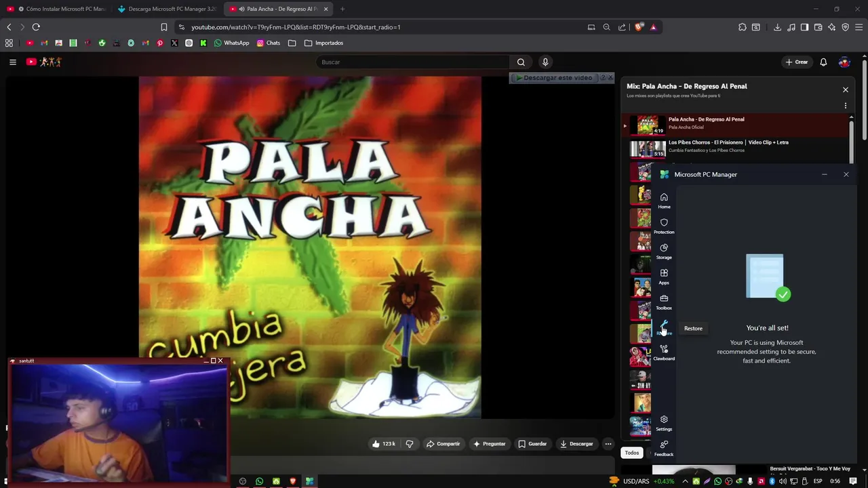Dislike the Pala Ancha video
Viewport: 868px width, 488px height.
coord(410,444)
